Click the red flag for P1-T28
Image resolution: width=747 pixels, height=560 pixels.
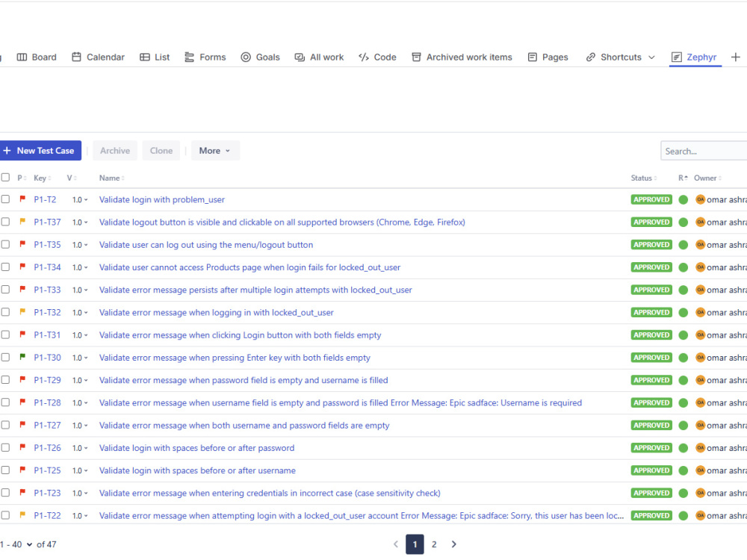pyautogui.click(x=22, y=402)
